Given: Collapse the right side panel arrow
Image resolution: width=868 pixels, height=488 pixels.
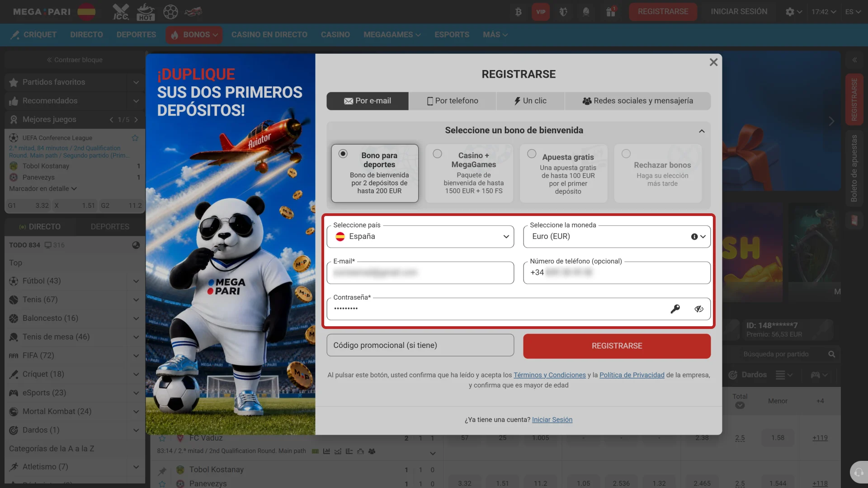Looking at the screenshot, I should pos(854,60).
